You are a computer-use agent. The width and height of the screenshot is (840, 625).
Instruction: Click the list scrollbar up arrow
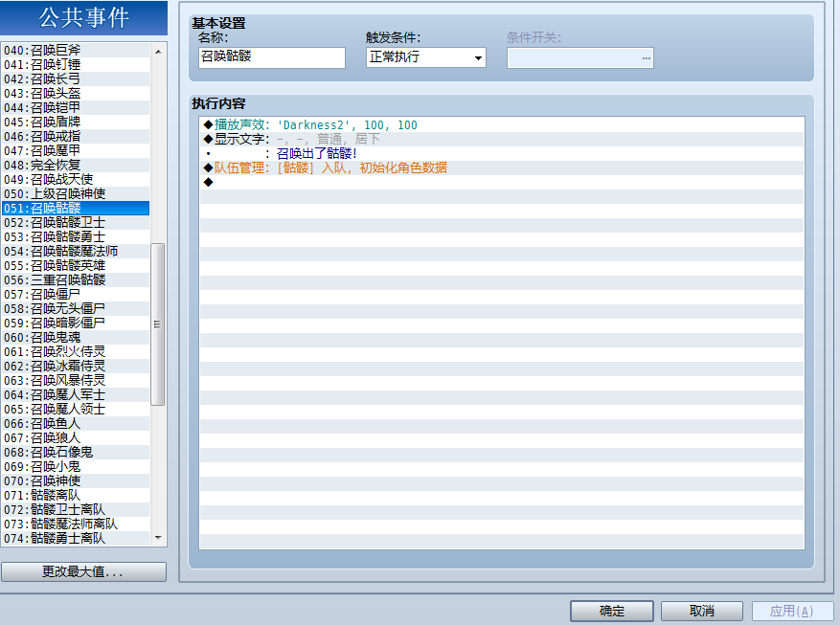(158, 52)
